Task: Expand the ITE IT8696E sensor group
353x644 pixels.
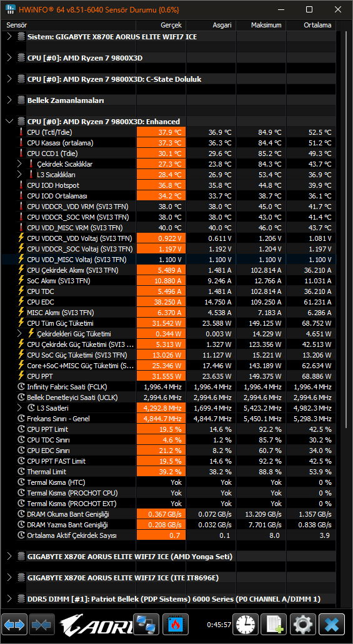Action: coord(9,577)
